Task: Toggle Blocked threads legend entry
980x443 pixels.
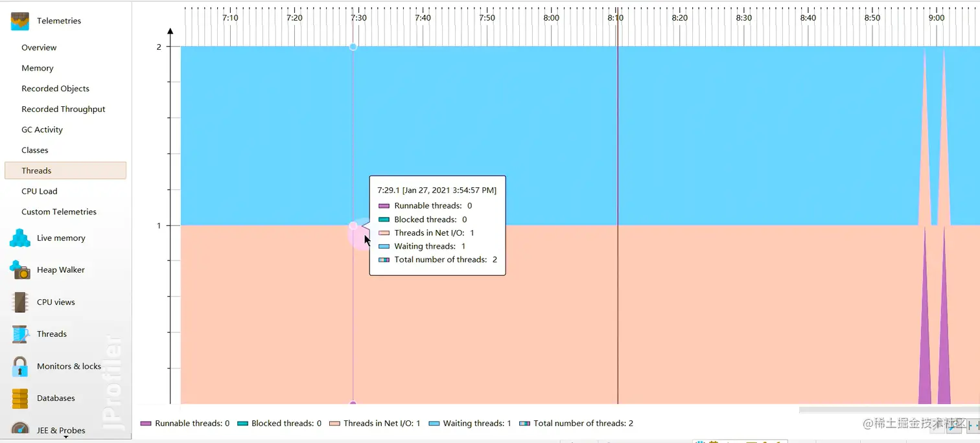Action: pos(279,424)
